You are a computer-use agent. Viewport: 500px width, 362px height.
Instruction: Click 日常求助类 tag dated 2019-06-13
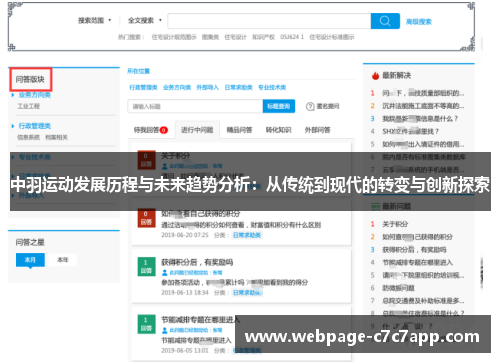(247, 292)
